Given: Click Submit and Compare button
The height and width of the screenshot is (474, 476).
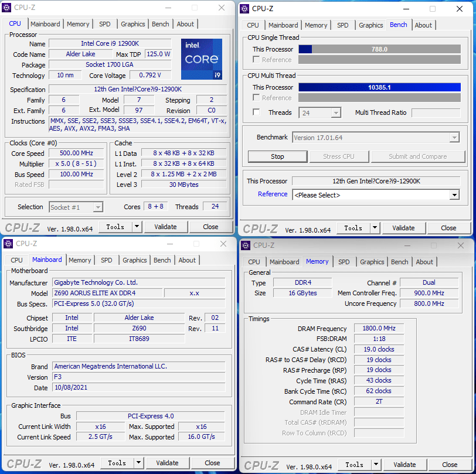Looking at the screenshot, I should 418,156.
